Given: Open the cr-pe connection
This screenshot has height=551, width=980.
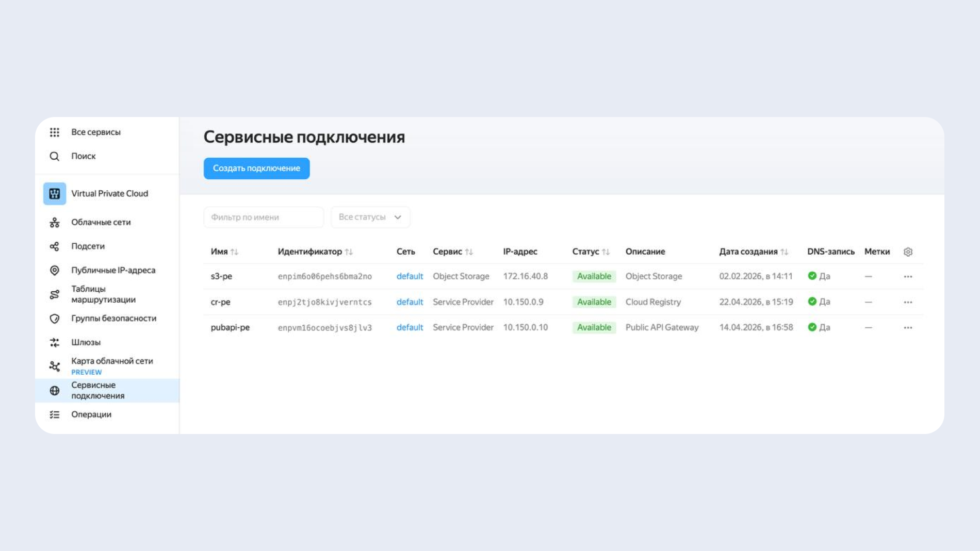Looking at the screenshot, I should 221,302.
